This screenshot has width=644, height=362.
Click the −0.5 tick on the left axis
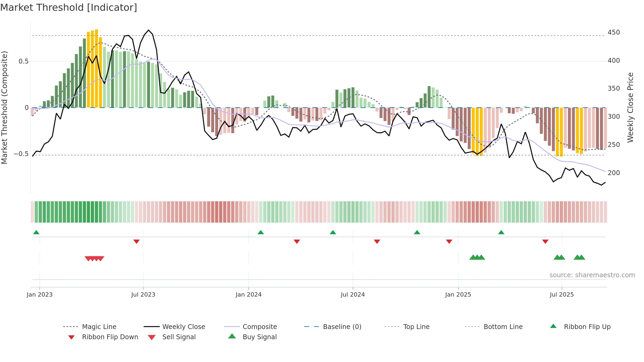(21, 154)
